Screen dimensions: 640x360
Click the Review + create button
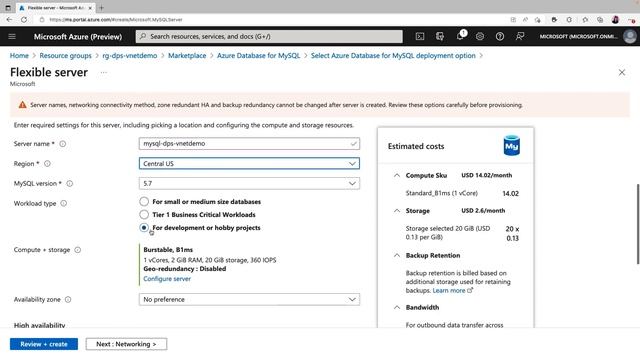(44, 344)
